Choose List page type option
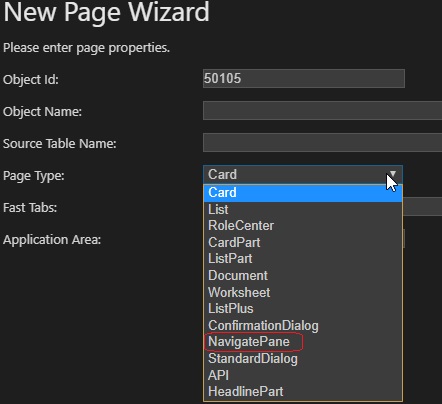442x404 pixels. [303, 209]
